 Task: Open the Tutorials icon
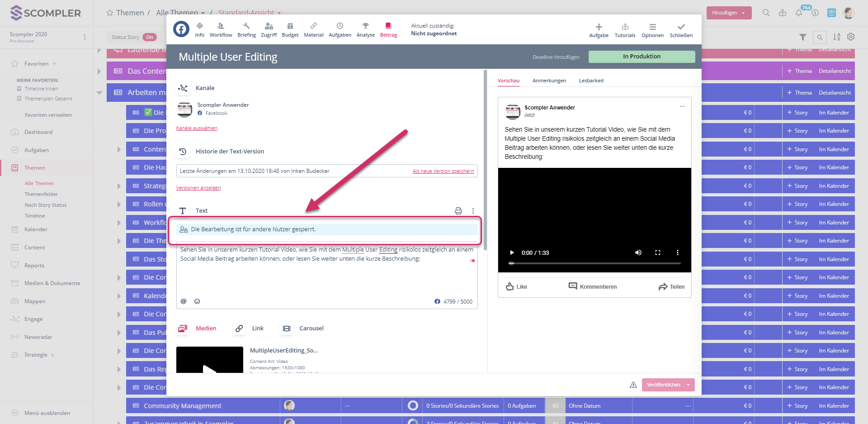[x=625, y=27]
